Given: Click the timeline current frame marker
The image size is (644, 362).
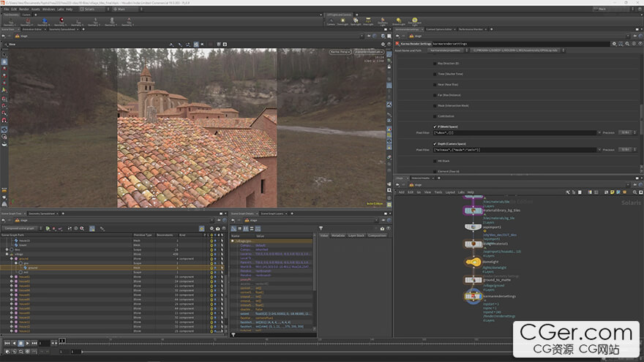Looking at the screenshot, I should [x=62, y=341].
